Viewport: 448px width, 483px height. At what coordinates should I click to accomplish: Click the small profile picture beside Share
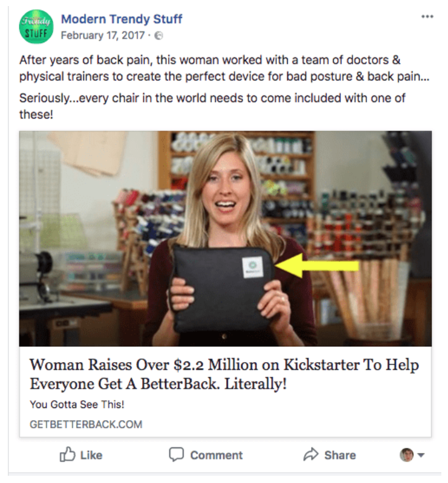pos(406,455)
